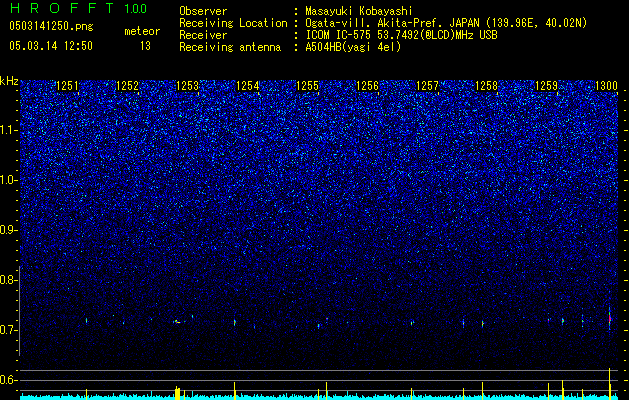Click the date stamp 05.03.14 12:50
This screenshot has width=629, height=400.
(x=51, y=46)
